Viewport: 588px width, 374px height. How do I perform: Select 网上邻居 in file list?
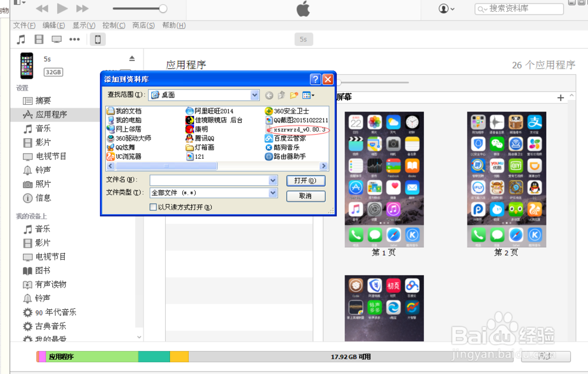pos(125,129)
